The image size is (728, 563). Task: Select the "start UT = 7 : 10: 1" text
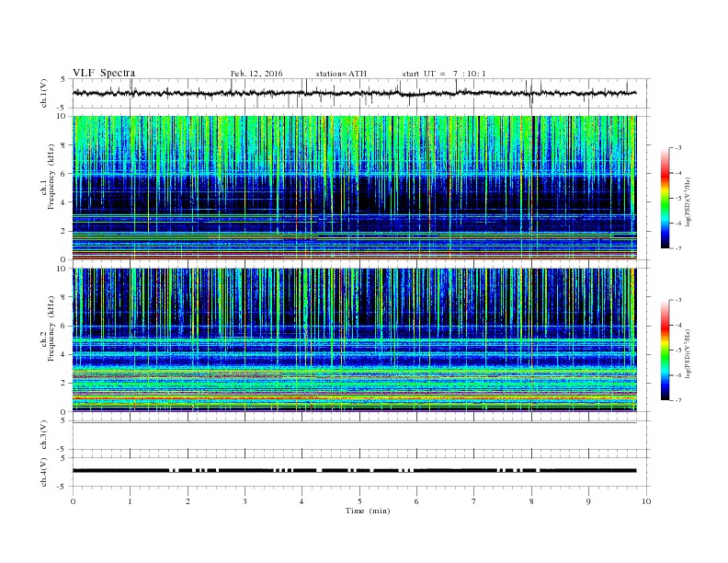click(x=444, y=74)
